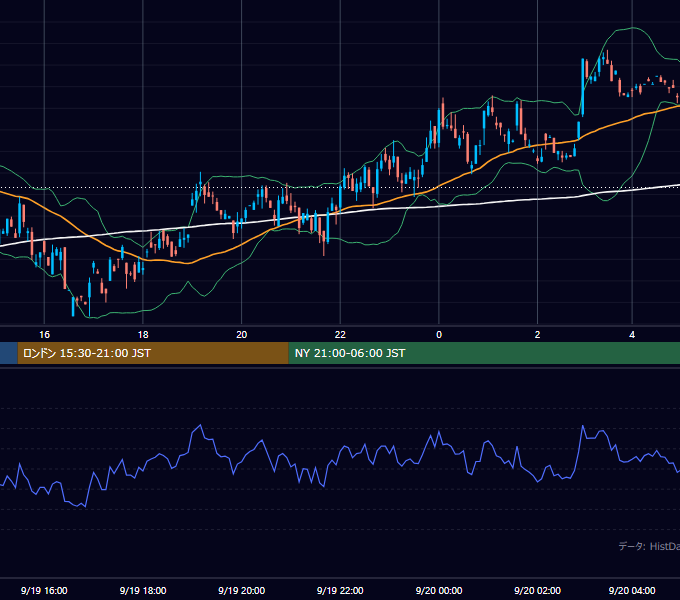This screenshot has height=600, width=680.
Task: Click the 22 hour axis label
Action: click(x=340, y=335)
